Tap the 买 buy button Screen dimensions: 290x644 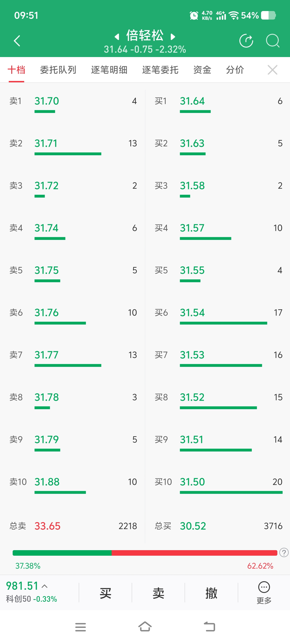pyautogui.click(x=105, y=593)
